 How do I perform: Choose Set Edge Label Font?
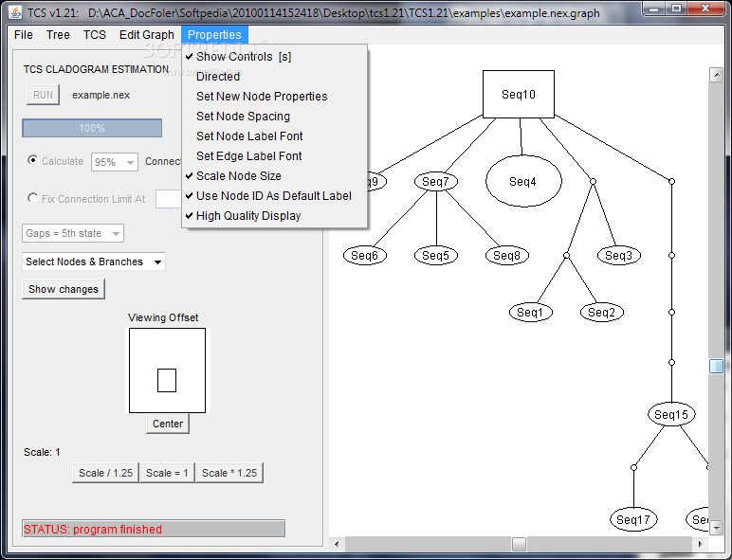pos(275,156)
